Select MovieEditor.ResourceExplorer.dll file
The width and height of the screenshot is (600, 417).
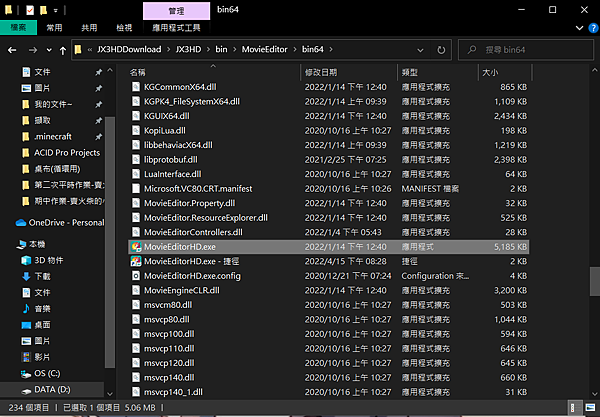pos(206,218)
